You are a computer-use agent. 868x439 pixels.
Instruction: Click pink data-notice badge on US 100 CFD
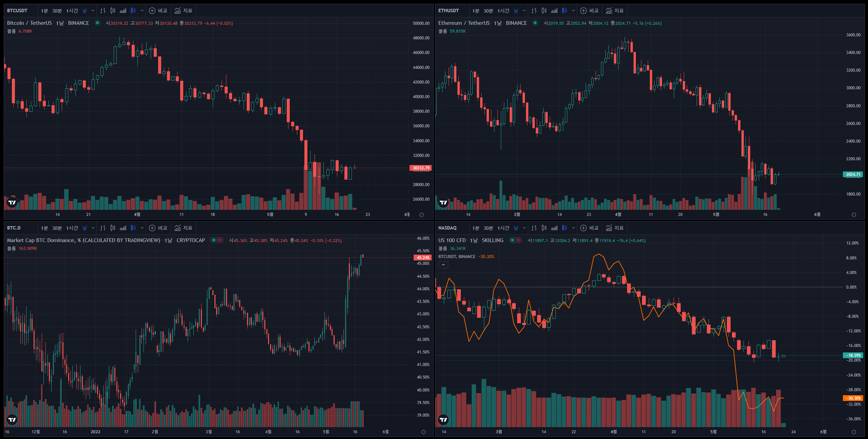click(x=518, y=240)
